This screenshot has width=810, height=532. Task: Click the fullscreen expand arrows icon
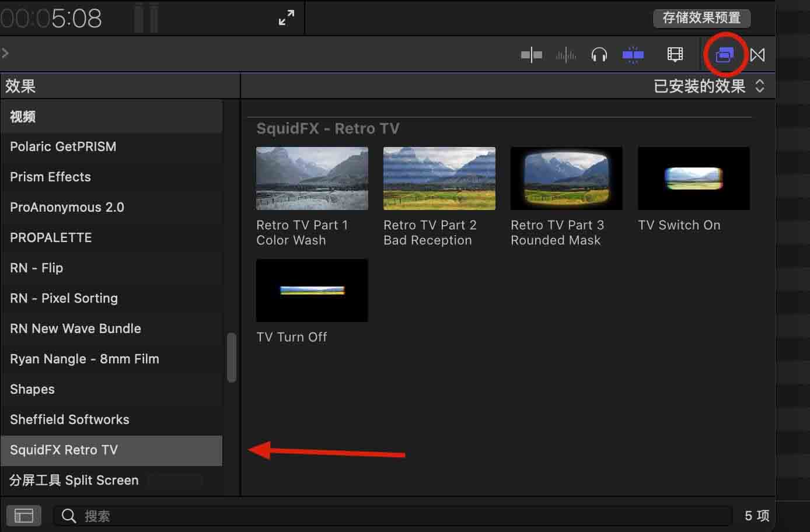tap(286, 18)
